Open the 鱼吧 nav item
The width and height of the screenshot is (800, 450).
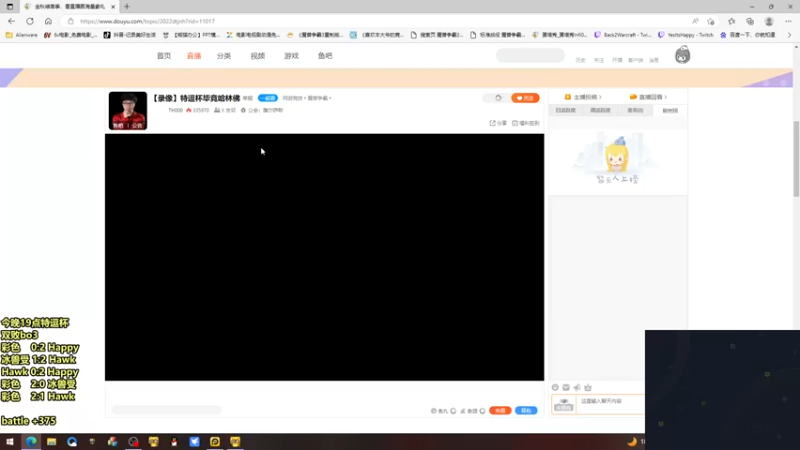click(x=325, y=56)
